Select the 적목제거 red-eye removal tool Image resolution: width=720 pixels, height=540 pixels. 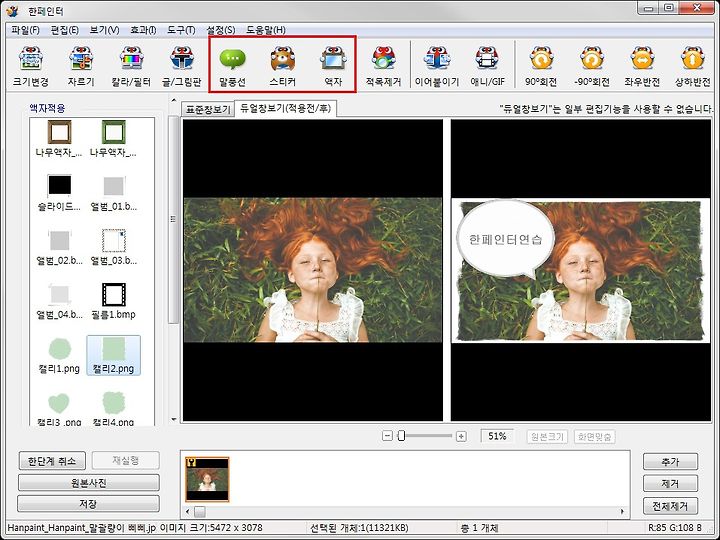[383, 67]
